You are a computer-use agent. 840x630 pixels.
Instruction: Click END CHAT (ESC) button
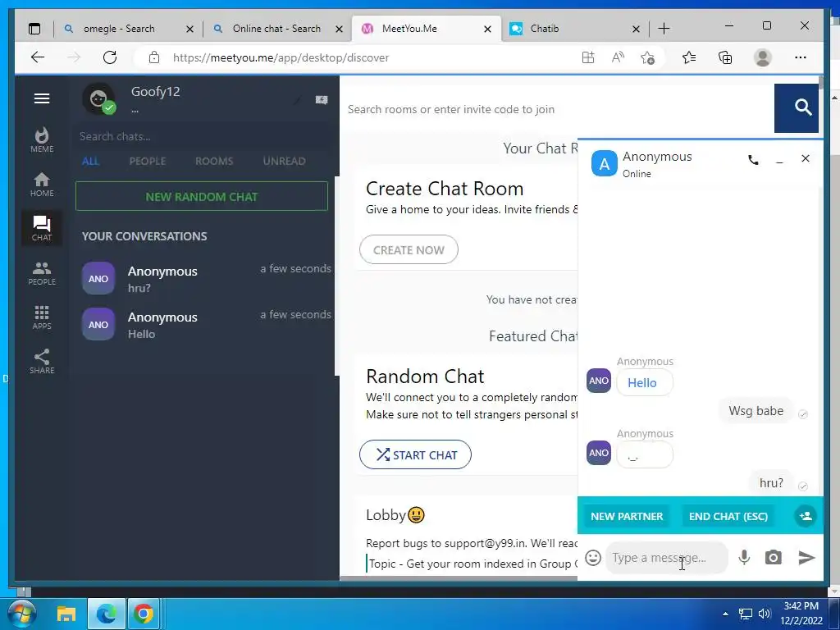tap(728, 517)
